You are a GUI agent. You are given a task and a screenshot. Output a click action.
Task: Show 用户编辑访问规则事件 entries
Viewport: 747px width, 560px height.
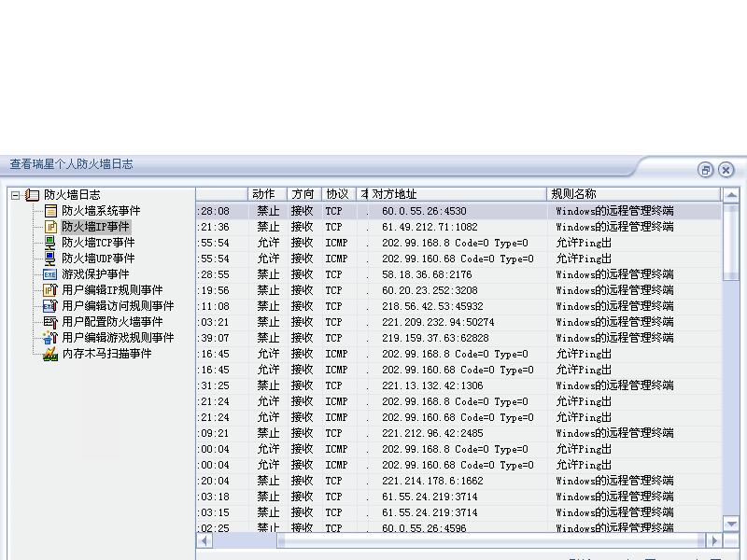[118, 306]
